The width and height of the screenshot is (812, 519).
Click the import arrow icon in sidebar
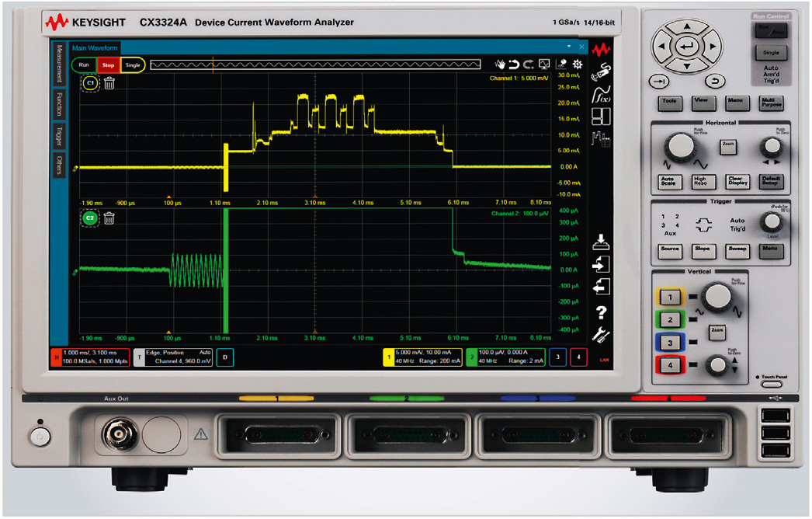(601, 264)
